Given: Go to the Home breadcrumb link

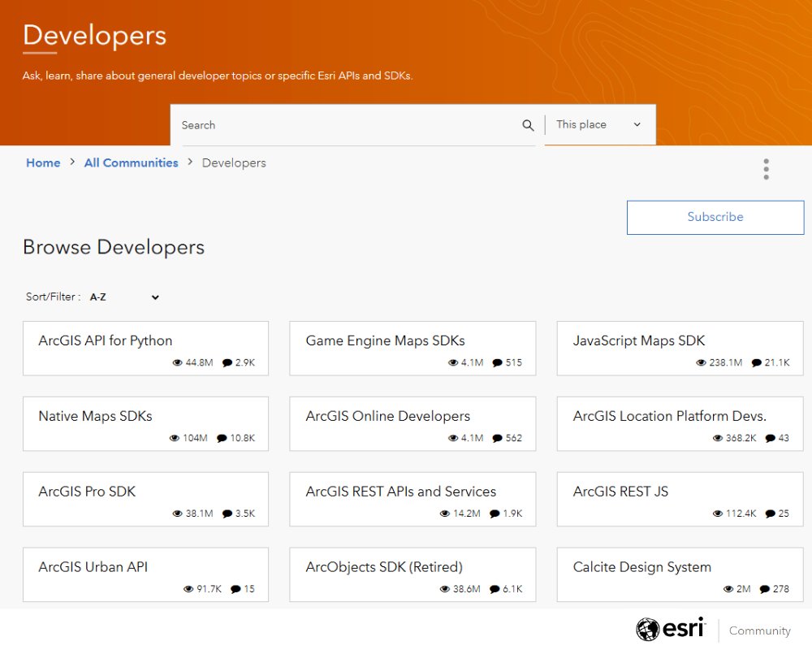Looking at the screenshot, I should (43, 162).
